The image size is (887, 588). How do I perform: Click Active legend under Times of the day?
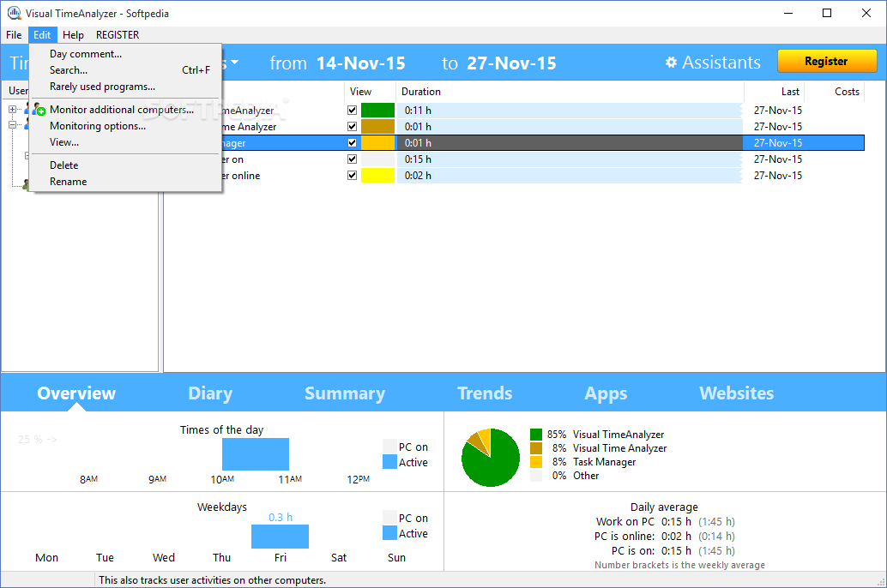[406, 462]
